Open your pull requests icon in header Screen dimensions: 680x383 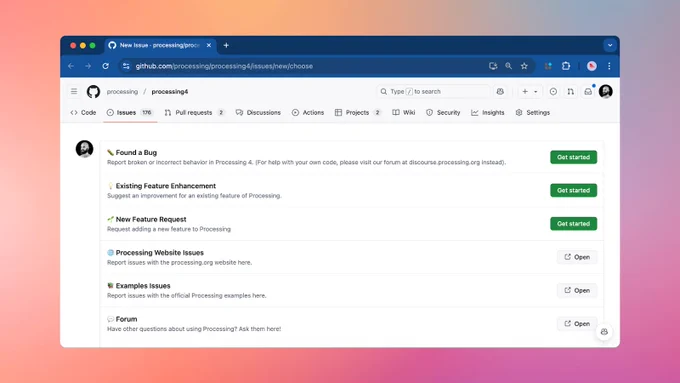pos(570,92)
